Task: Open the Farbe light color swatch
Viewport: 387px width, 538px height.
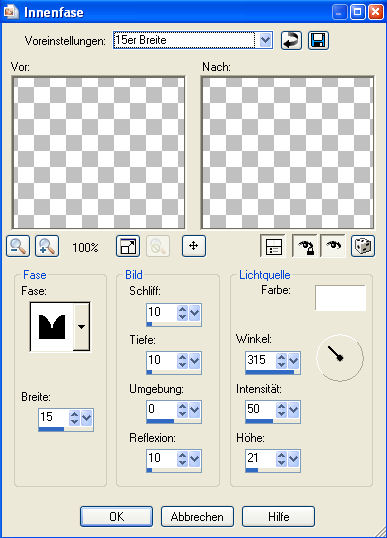Action: (x=340, y=298)
